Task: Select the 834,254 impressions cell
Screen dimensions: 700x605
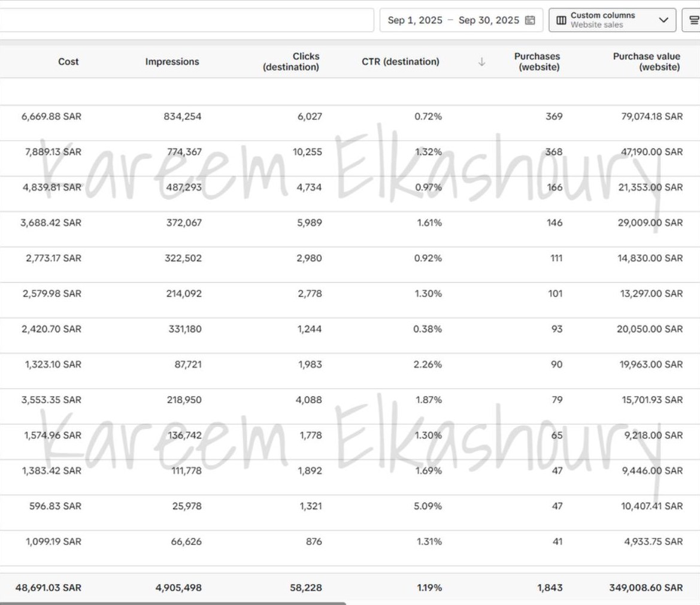Action: pos(183,117)
